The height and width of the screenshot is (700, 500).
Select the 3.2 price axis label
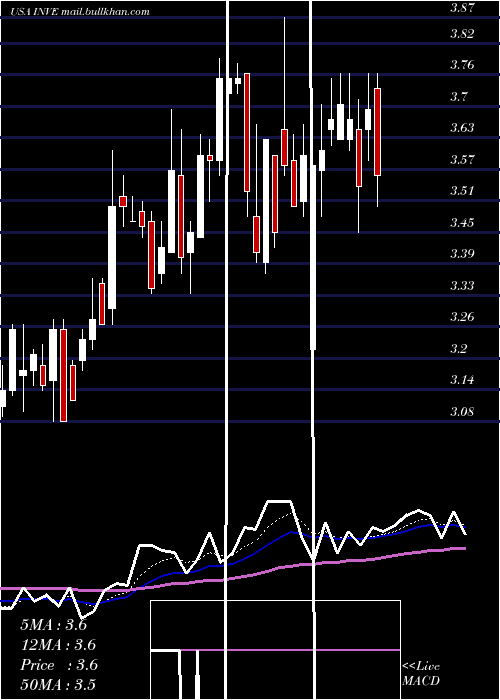[460, 348]
